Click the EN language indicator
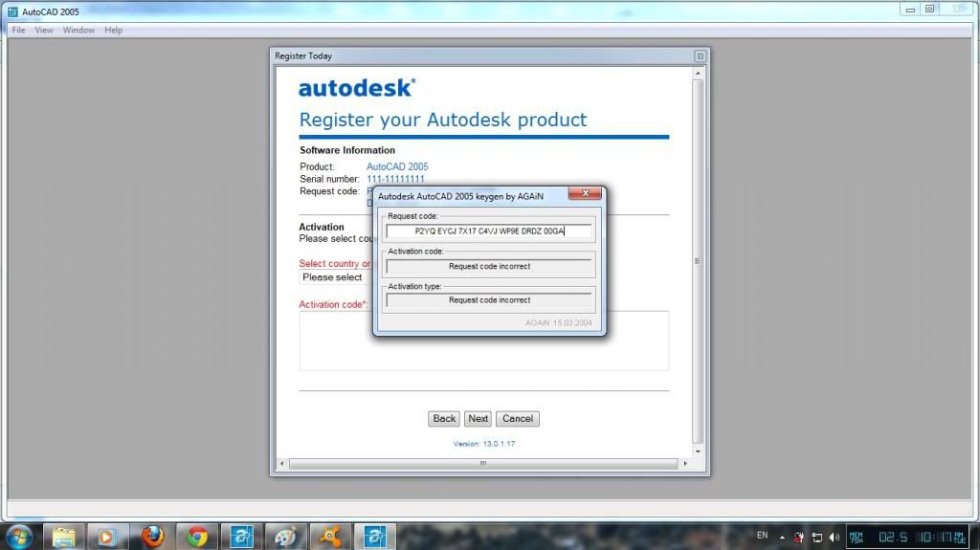Screen dimensions: 980x550 (762, 536)
